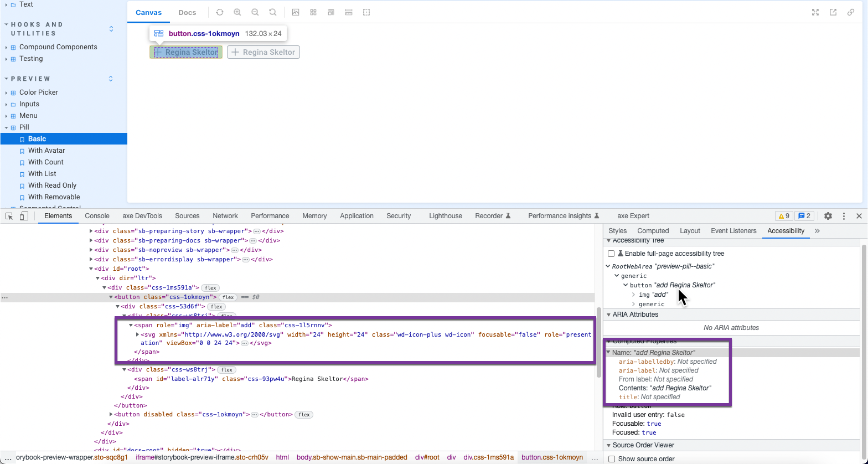The image size is (868, 464).
Task: Open the Computed pane
Action: click(653, 231)
